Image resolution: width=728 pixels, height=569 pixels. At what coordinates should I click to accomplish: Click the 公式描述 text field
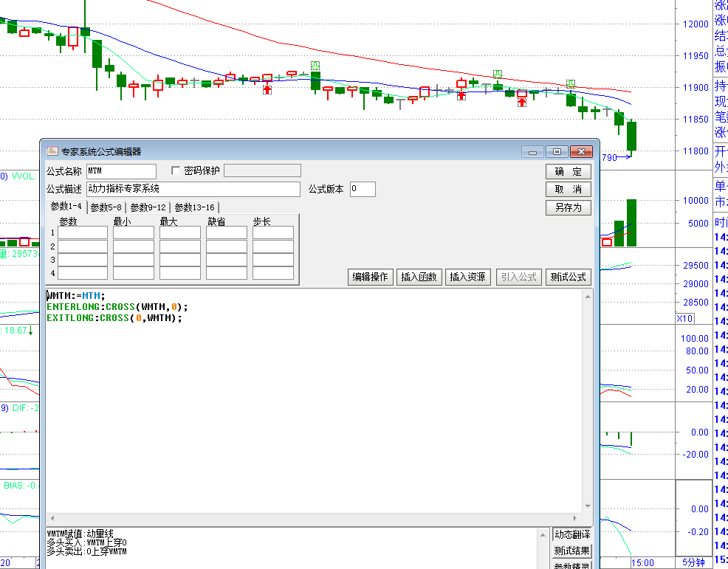pos(193,189)
